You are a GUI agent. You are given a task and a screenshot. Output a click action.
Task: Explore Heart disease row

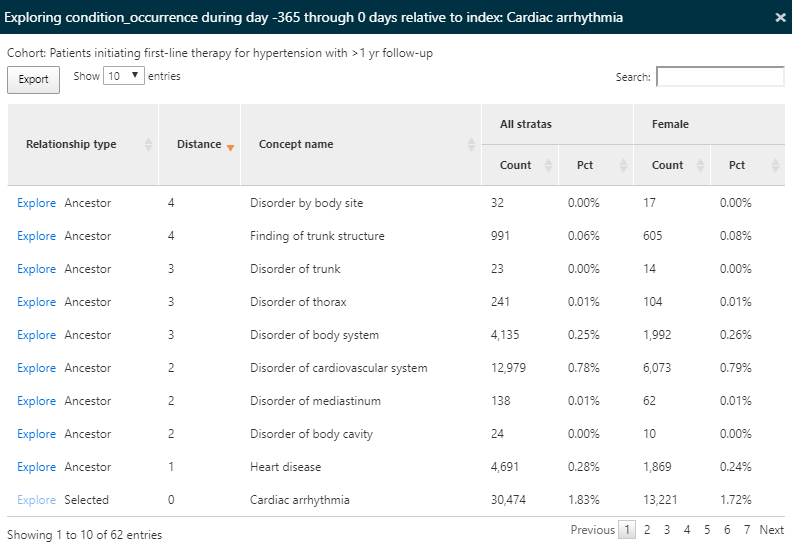point(36,467)
